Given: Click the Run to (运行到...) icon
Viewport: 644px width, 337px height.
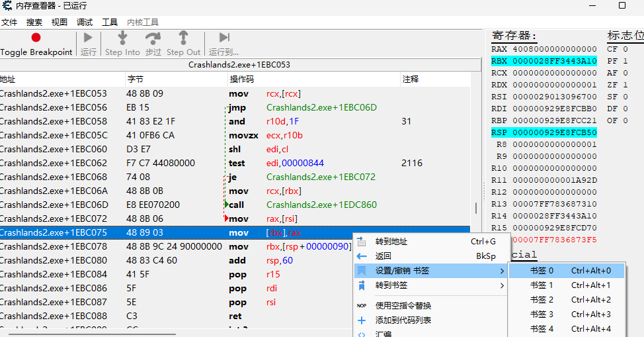Looking at the screenshot, I should coord(224,38).
